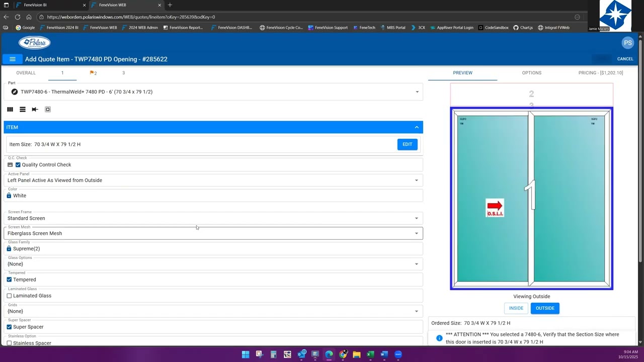Click the split panel toolbar icon
This screenshot has width=644, height=362.
pyautogui.click(x=35, y=109)
